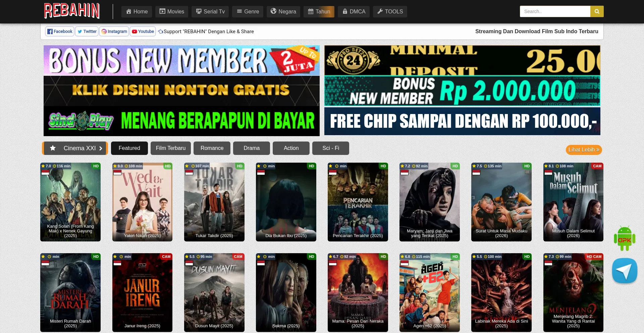Click the Twitter share button
The height and width of the screenshot is (333, 644).
click(x=87, y=31)
